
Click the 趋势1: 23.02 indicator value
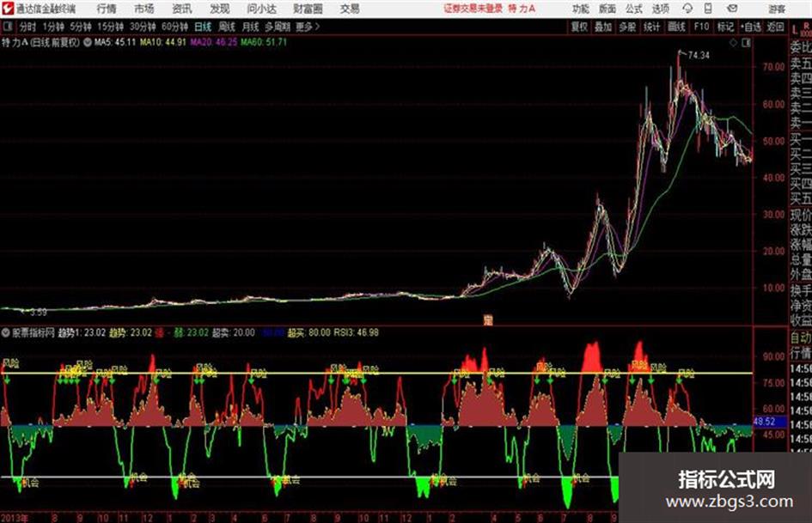(82, 332)
